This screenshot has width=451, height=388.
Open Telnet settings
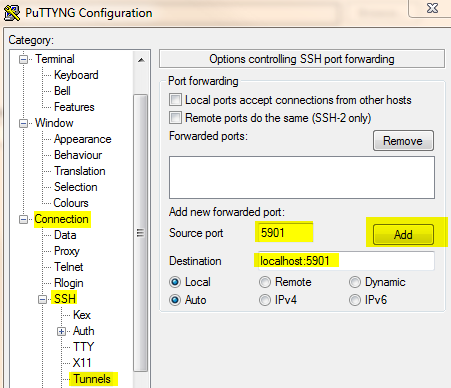(x=69, y=267)
